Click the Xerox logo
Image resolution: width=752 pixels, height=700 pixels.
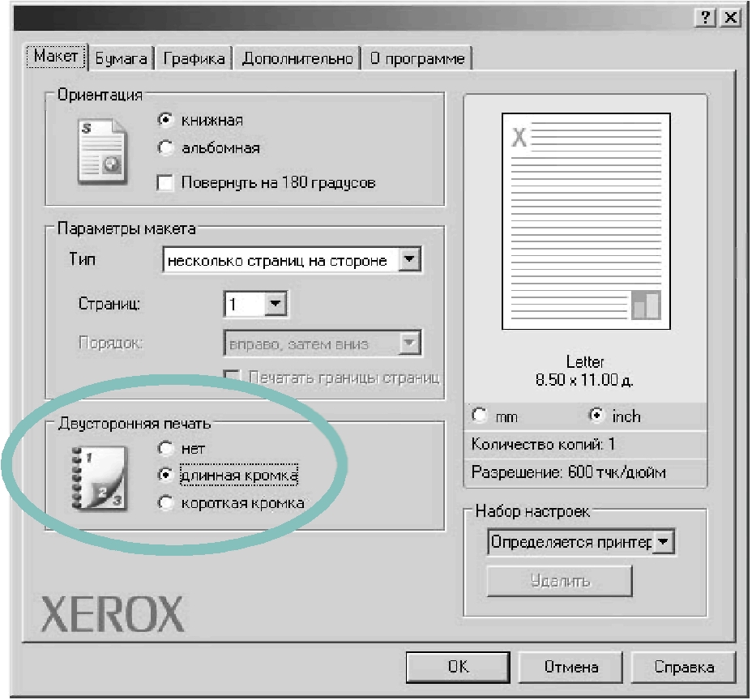[113, 615]
